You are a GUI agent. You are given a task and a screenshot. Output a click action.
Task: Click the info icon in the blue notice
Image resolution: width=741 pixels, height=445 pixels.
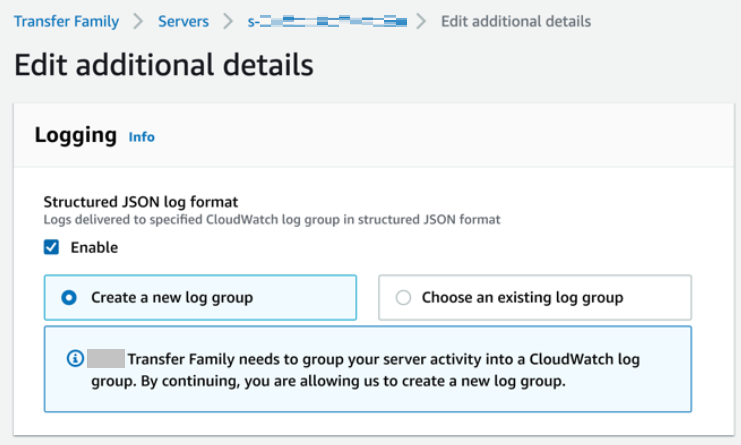click(74, 359)
